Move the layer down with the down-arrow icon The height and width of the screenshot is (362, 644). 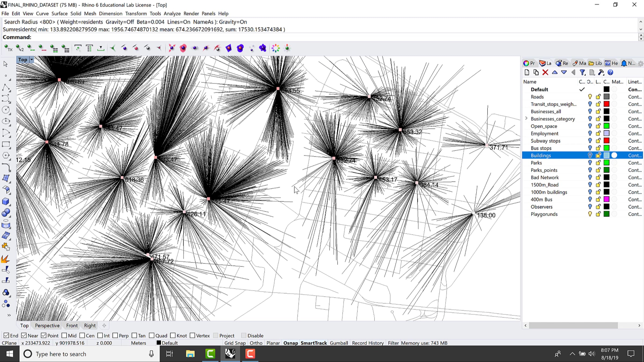(564, 72)
